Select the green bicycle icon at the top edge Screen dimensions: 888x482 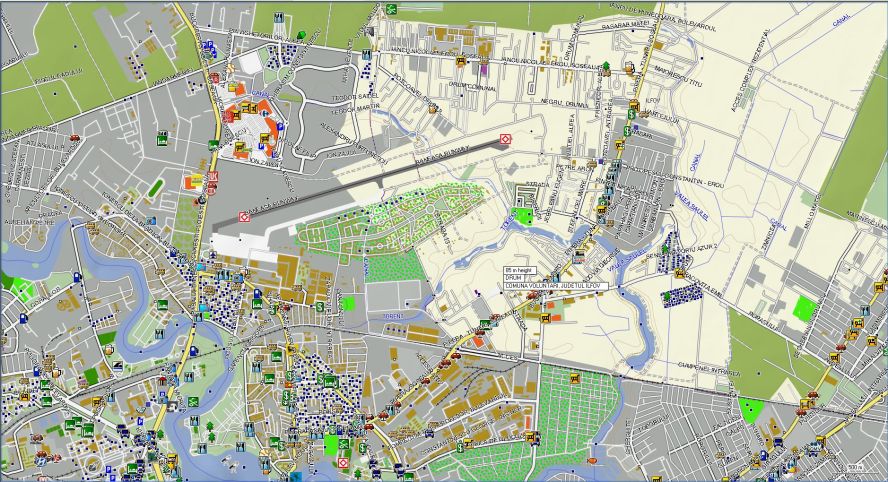point(391,9)
